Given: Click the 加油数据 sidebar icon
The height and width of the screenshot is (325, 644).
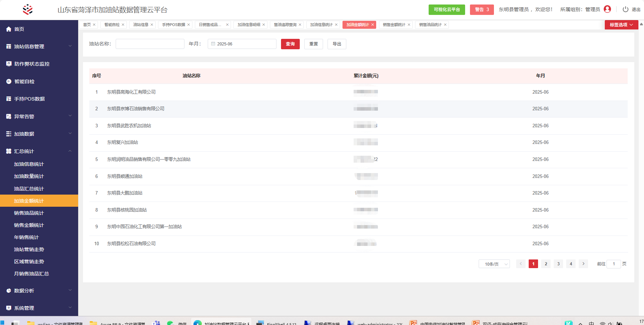Looking at the screenshot, I should coord(9,134).
